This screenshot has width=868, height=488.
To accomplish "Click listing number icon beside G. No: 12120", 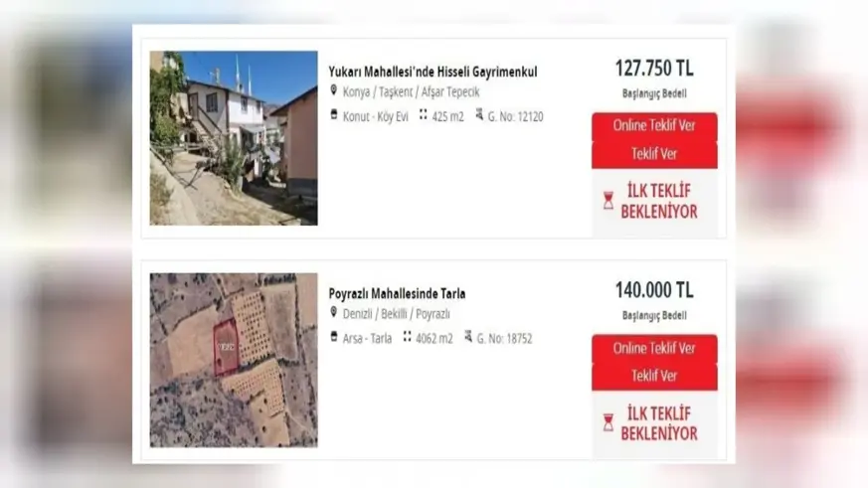I will pyautogui.click(x=479, y=114).
